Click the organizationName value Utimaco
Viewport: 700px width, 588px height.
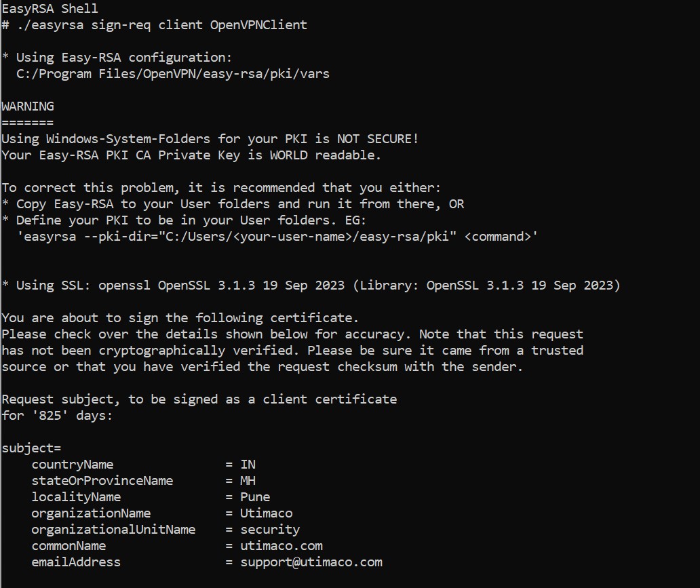point(266,513)
